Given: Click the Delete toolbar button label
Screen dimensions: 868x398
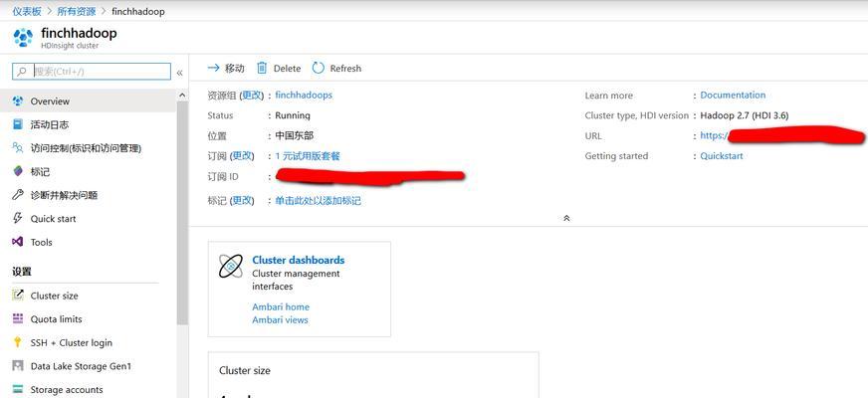Looking at the screenshot, I should click(287, 68).
